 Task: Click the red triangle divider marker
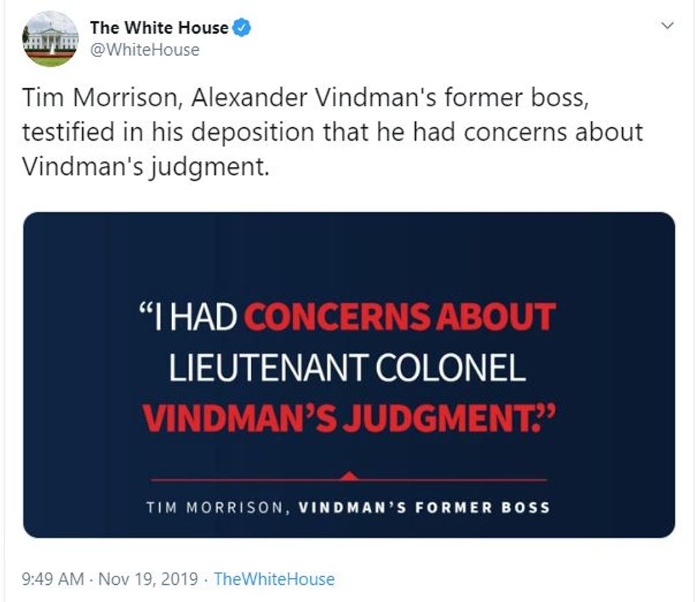pyautogui.click(x=349, y=475)
